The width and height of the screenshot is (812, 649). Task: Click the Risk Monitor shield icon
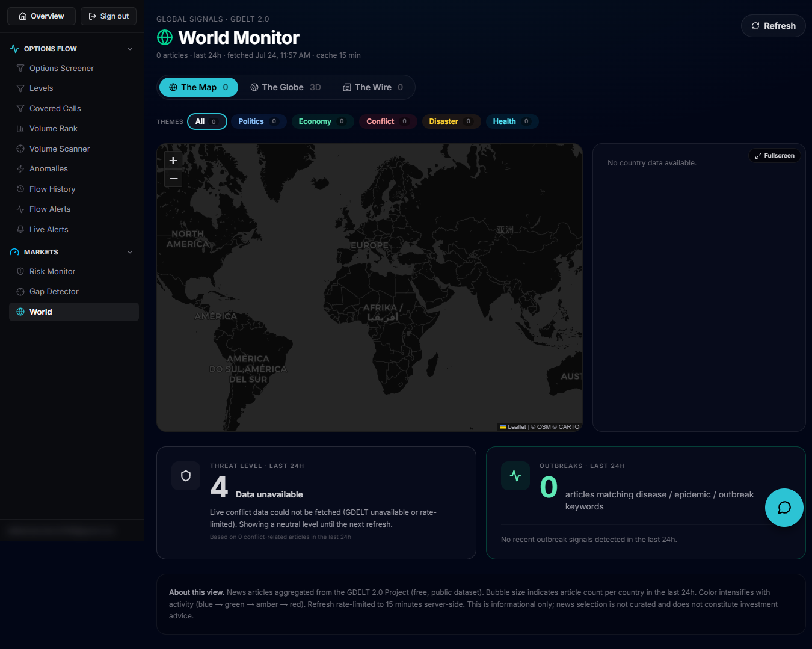click(x=20, y=272)
